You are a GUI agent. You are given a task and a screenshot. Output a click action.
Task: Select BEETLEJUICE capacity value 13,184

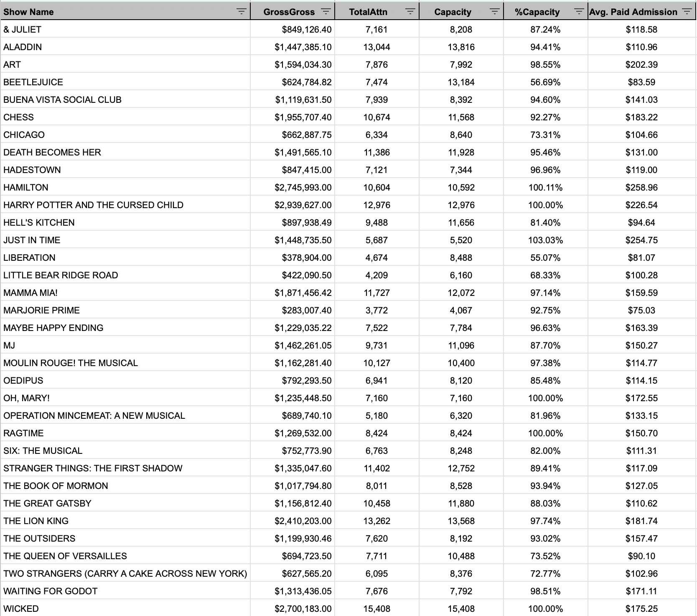(461, 82)
